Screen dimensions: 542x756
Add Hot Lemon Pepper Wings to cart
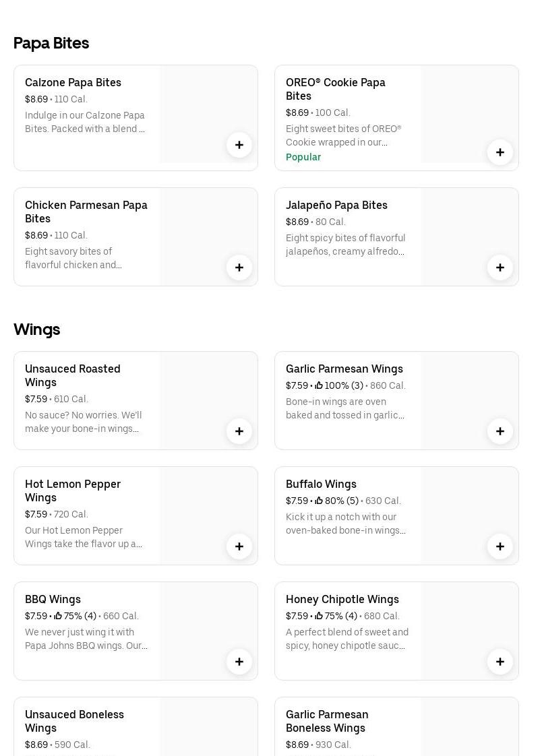point(239,546)
